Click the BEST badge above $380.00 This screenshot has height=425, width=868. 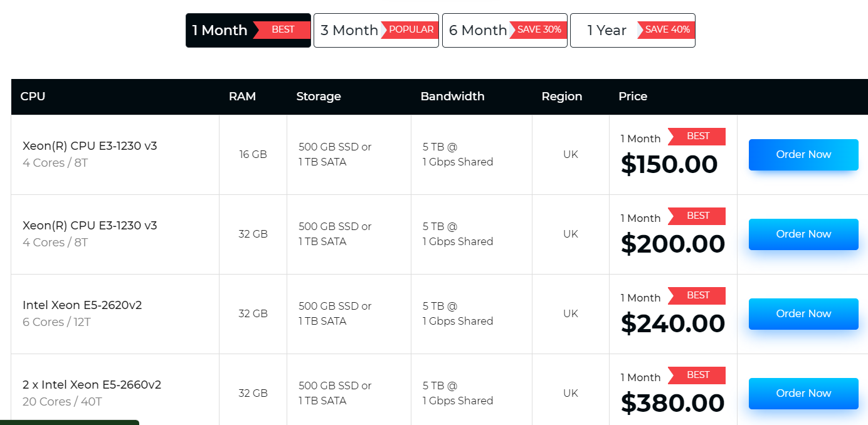697,375
